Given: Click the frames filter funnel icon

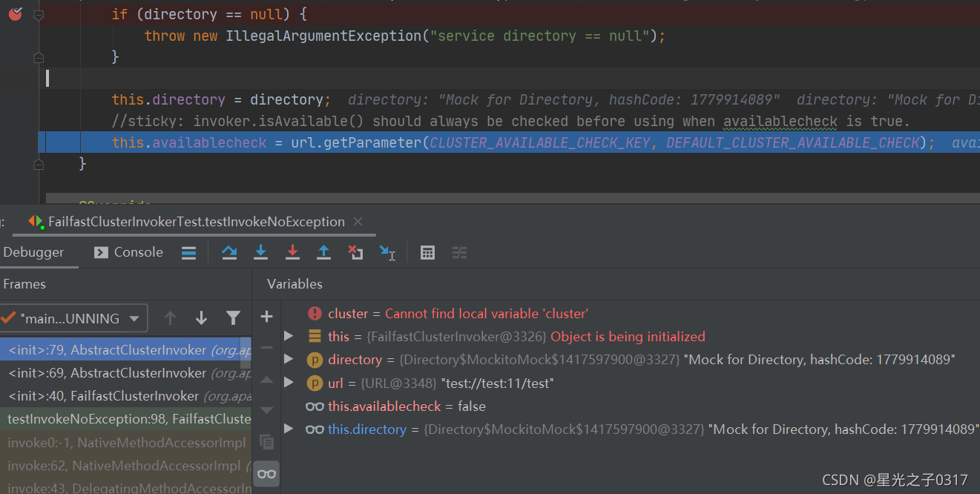Looking at the screenshot, I should 233,318.
